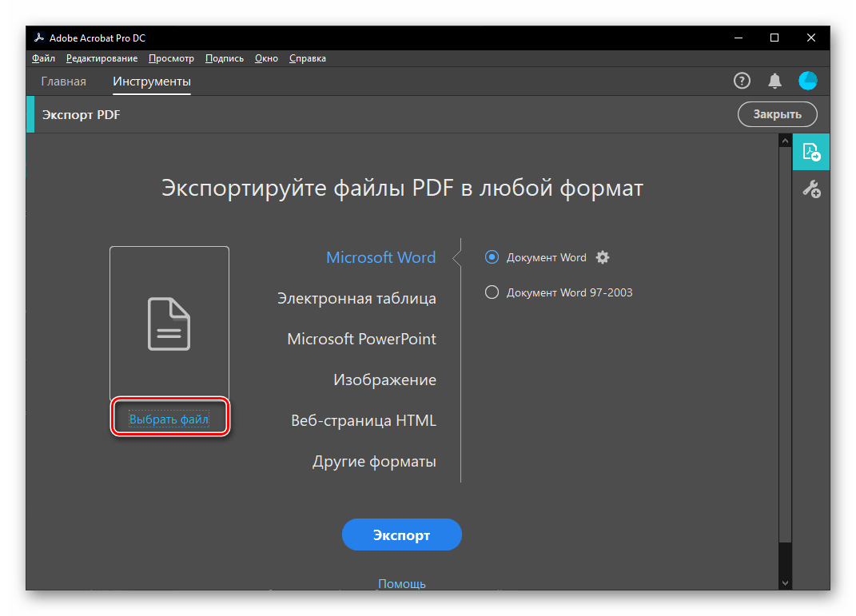Image resolution: width=856 pixels, height=616 pixels.
Task: Choose Microsoft Word export format
Action: [381, 257]
